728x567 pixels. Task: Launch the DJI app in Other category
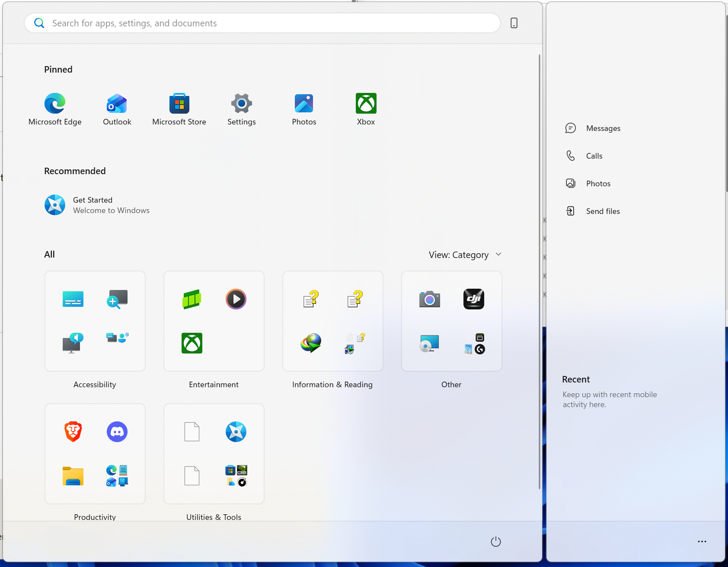click(474, 299)
